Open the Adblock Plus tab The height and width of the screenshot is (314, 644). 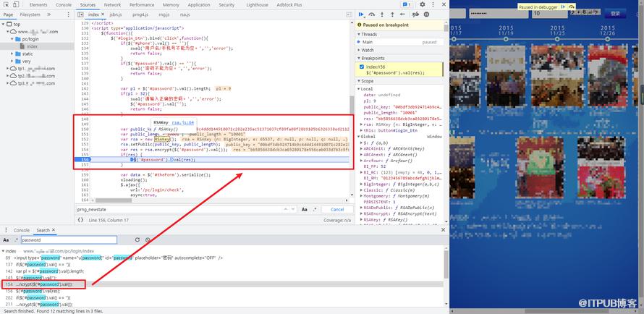(289, 5)
